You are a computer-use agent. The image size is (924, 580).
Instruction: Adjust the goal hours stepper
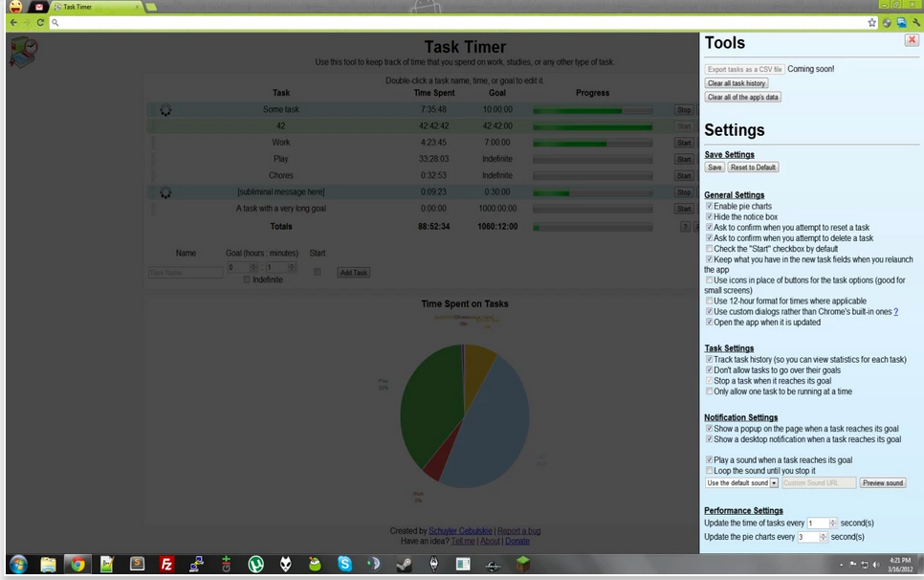[253, 268]
